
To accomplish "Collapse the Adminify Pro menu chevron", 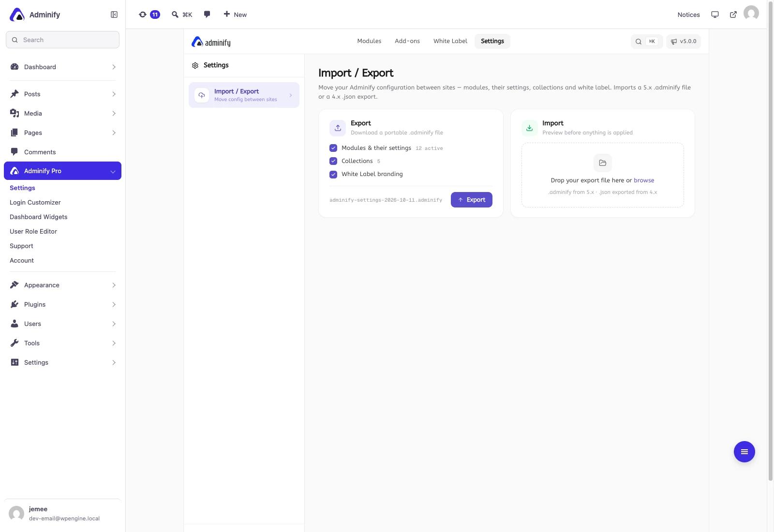I will pos(113,171).
